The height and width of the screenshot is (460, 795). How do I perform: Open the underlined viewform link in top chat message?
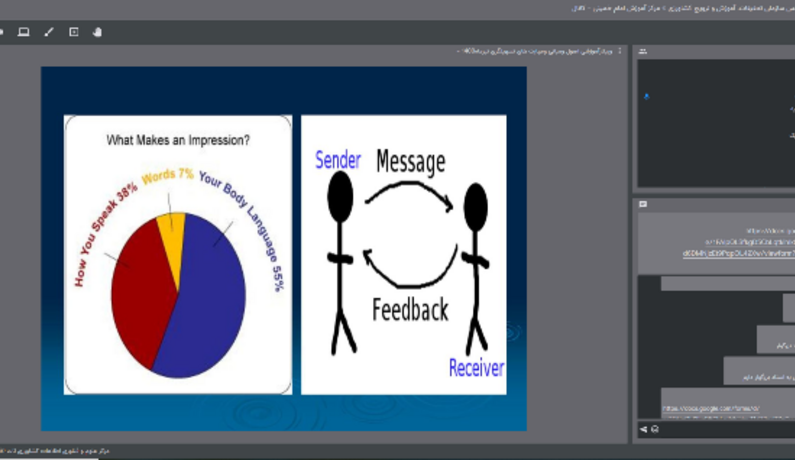pos(739,253)
